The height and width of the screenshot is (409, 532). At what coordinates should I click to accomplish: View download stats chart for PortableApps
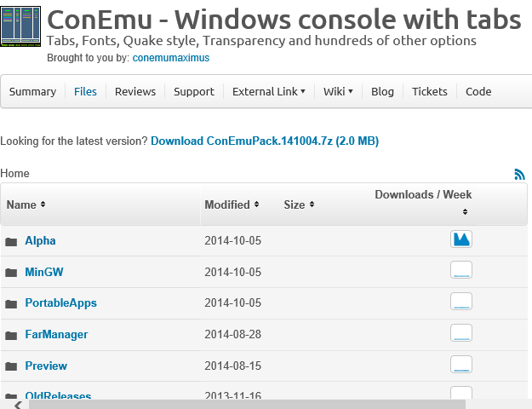(x=461, y=302)
